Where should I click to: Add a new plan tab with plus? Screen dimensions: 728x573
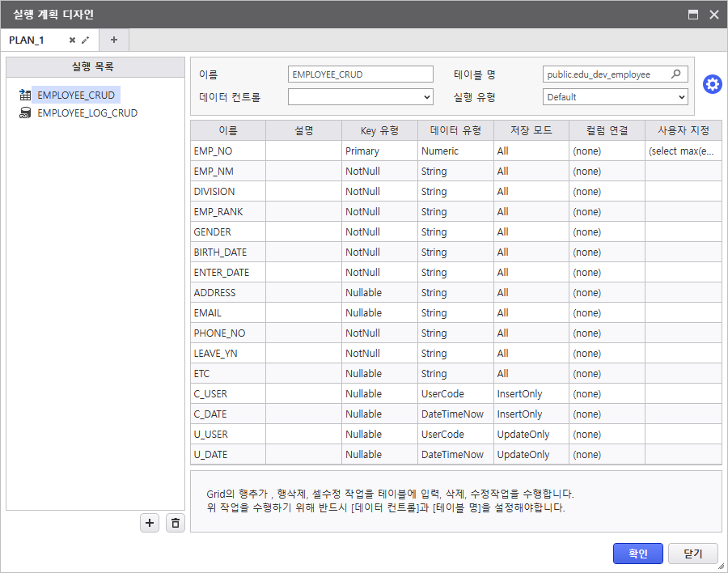coord(113,40)
